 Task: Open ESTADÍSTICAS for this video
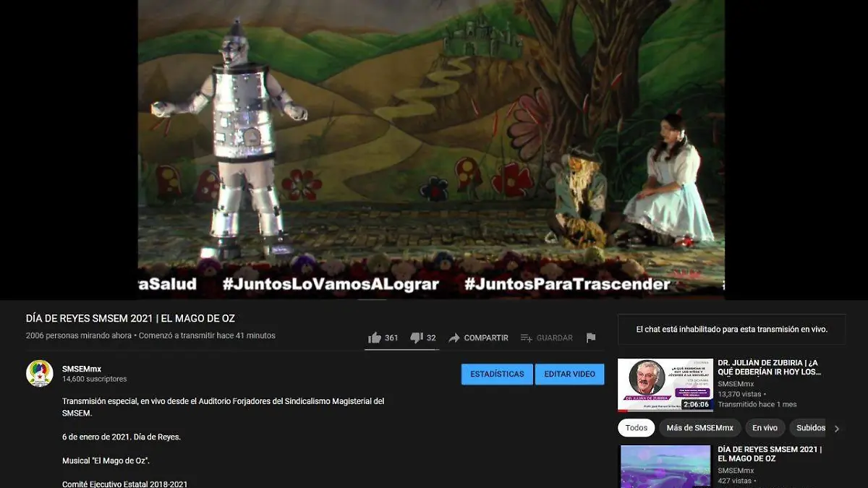[497, 374]
